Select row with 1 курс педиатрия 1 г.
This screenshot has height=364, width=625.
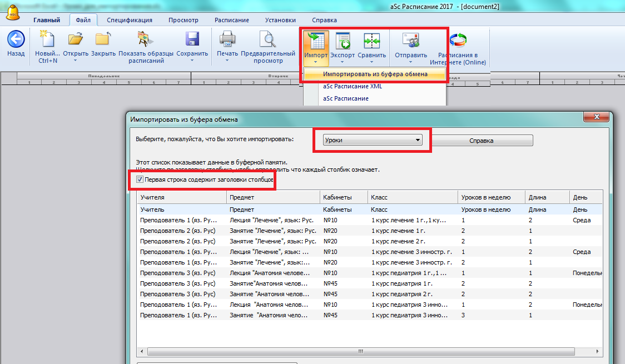click(x=370, y=283)
